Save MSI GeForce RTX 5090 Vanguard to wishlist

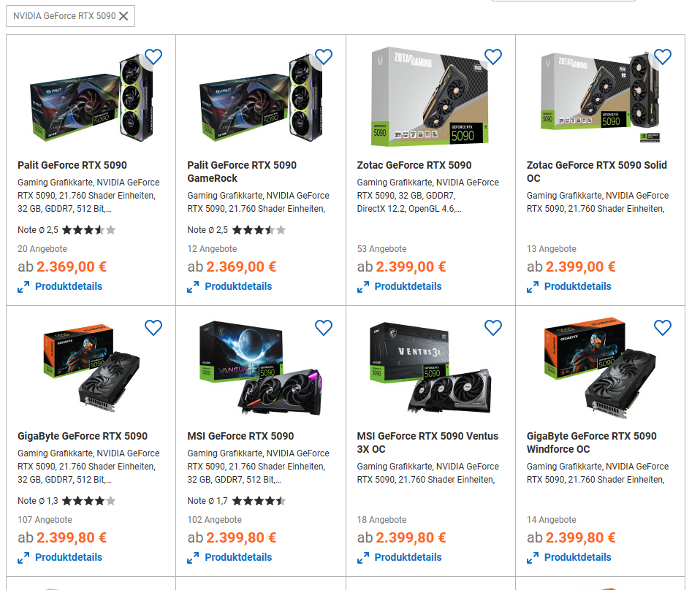[323, 328]
